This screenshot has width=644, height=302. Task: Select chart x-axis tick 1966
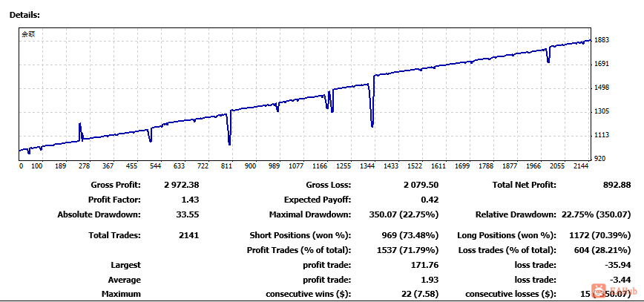[534, 166]
